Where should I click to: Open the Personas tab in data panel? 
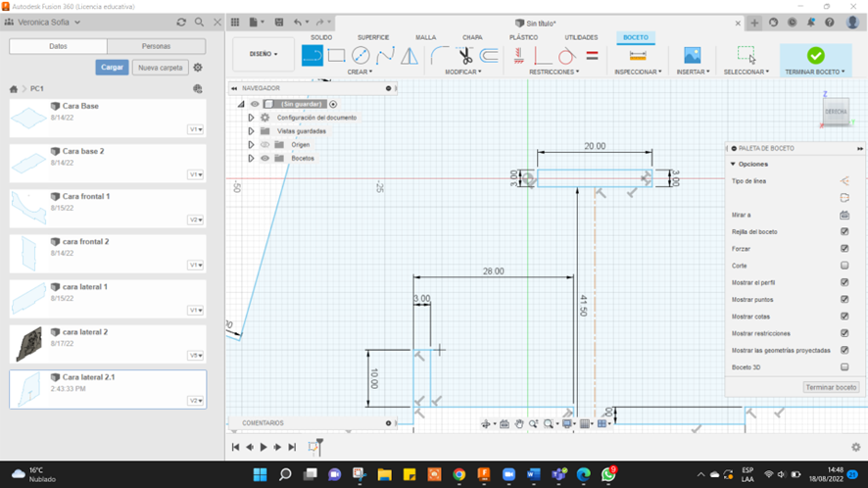coord(156,46)
